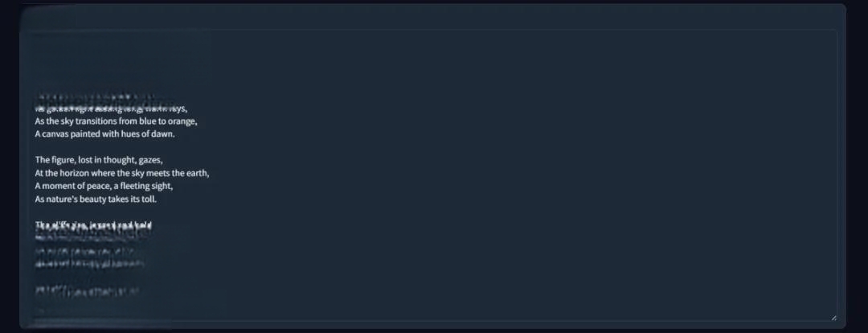Place cursor in 'At the horizon where' line
Screen dimensions: 868x333
point(122,173)
